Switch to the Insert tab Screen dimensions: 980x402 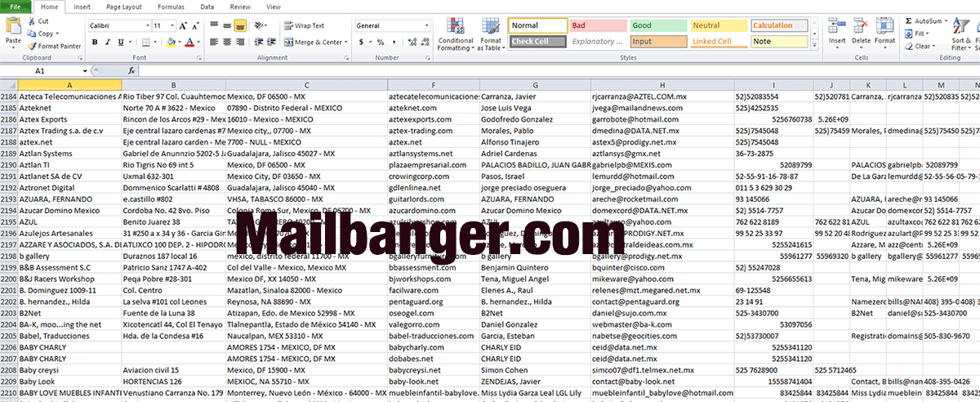coord(82,7)
